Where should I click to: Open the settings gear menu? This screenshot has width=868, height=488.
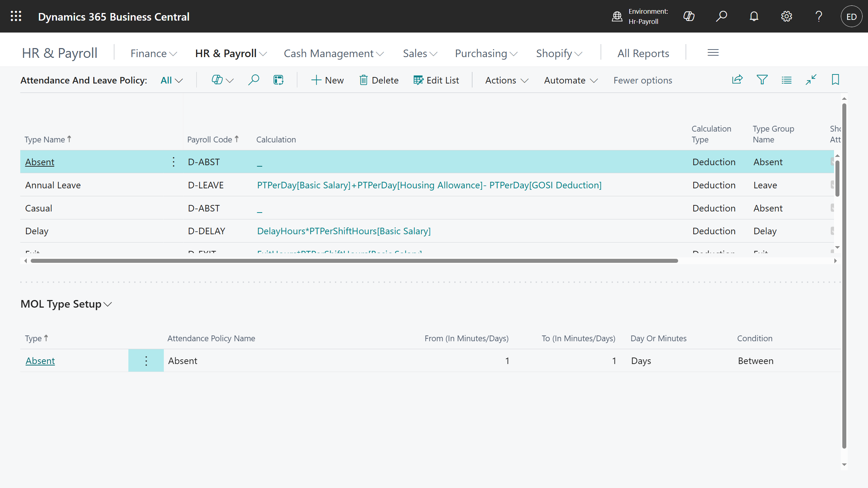pos(786,16)
